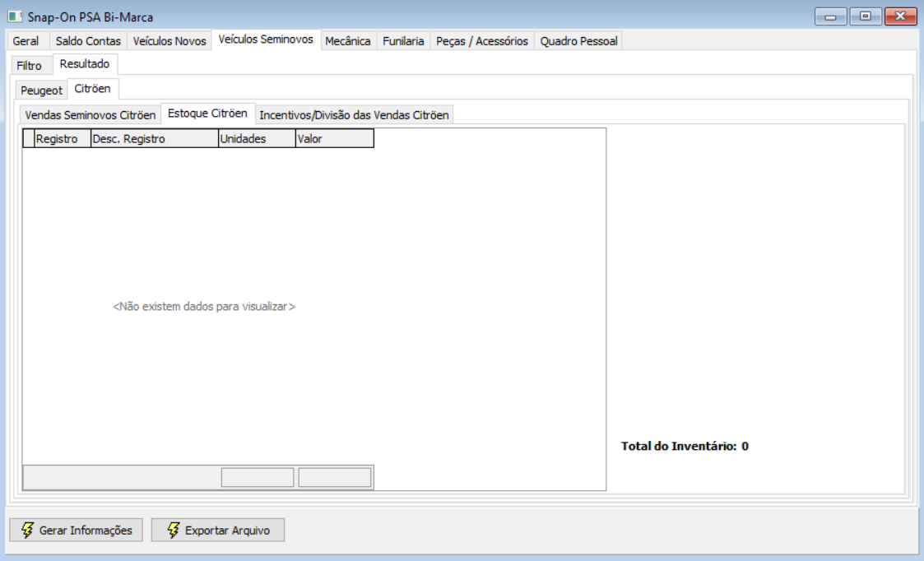
Task: Switch to Peças / Acessórios tab
Action: tap(482, 40)
